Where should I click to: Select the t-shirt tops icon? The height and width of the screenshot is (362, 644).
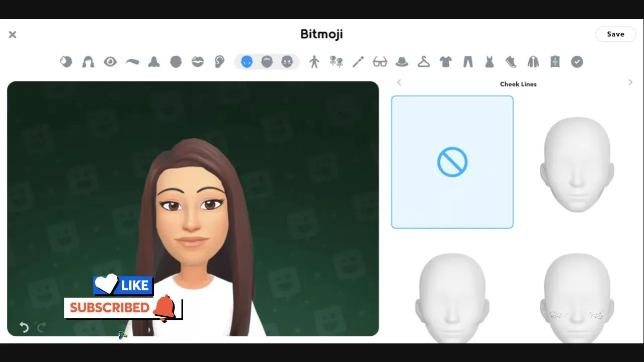[446, 62]
